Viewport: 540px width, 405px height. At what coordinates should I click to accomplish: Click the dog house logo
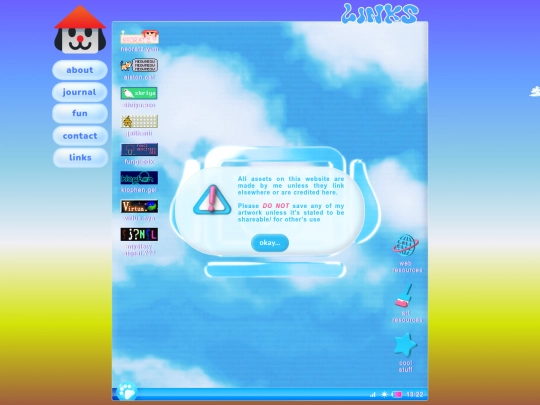pyautogui.click(x=80, y=30)
